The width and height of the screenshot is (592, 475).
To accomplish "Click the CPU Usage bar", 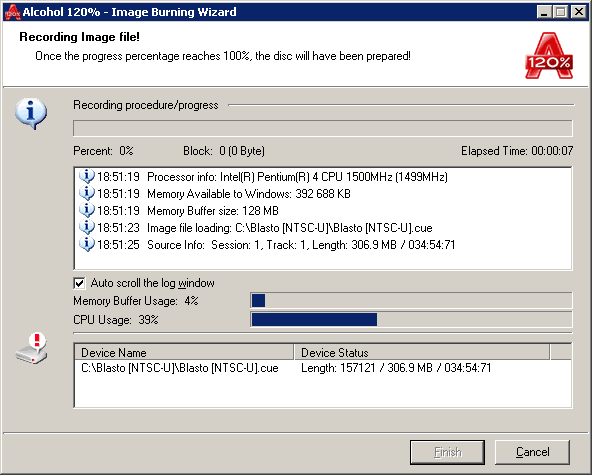I will point(412,319).
